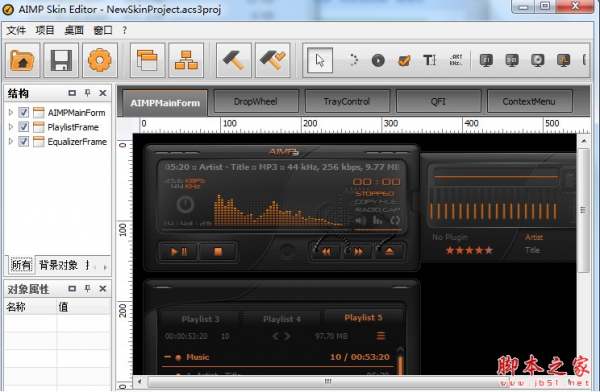
Task: Click the five-star rating in preview
Action: click(x=469, y=250)
